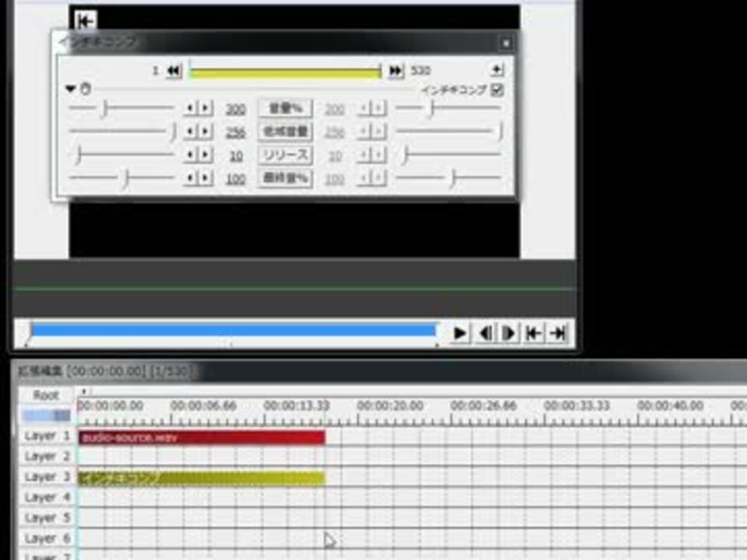
Task: Click the clock icon beside the disclosure triangle
Action: [86, 89]
